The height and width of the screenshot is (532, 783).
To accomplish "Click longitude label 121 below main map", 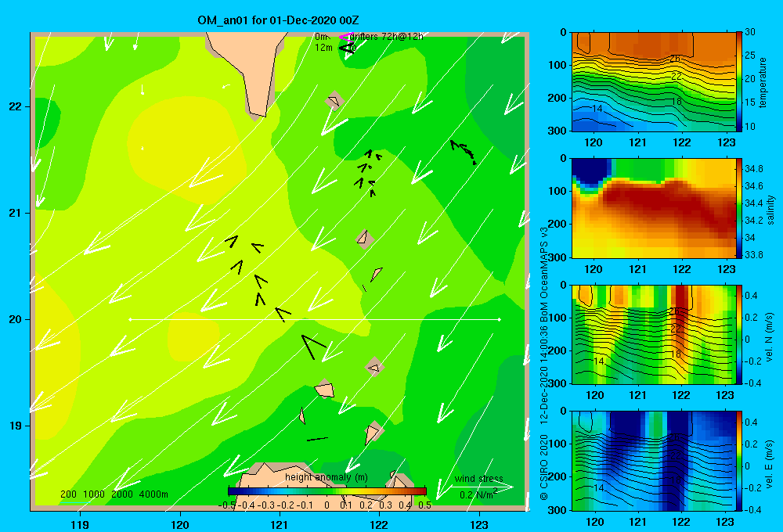I will (280, 525).
